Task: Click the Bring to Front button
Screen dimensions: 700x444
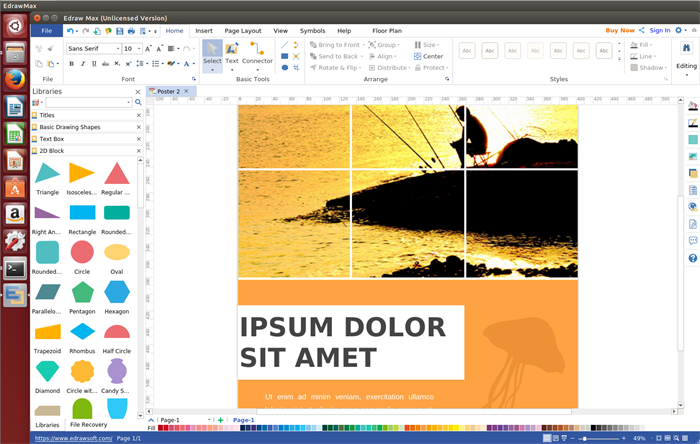Action: (336, 45)
